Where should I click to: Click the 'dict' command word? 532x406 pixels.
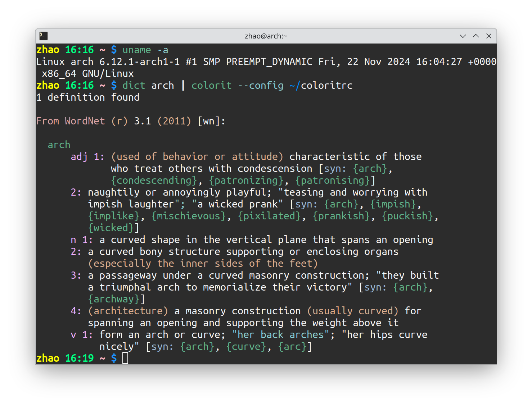[134, 85]
